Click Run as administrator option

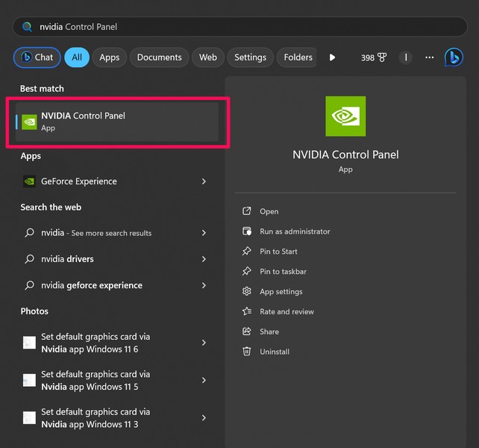tap(295, 231)
